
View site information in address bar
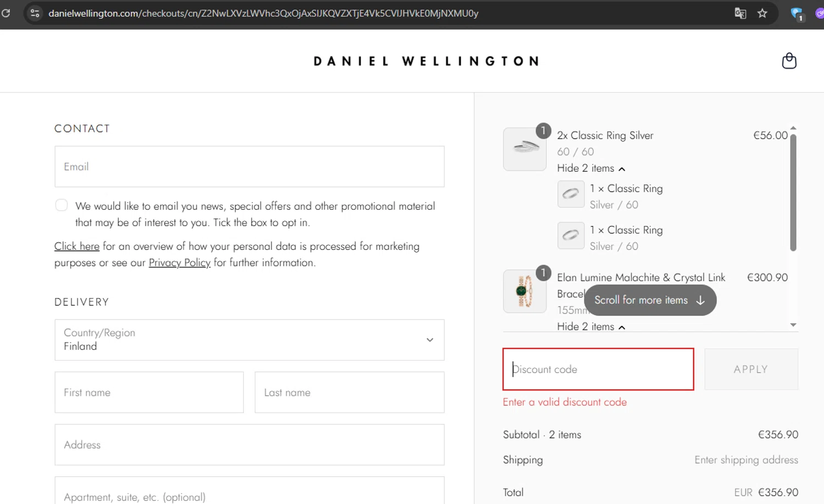pos(35,13)
